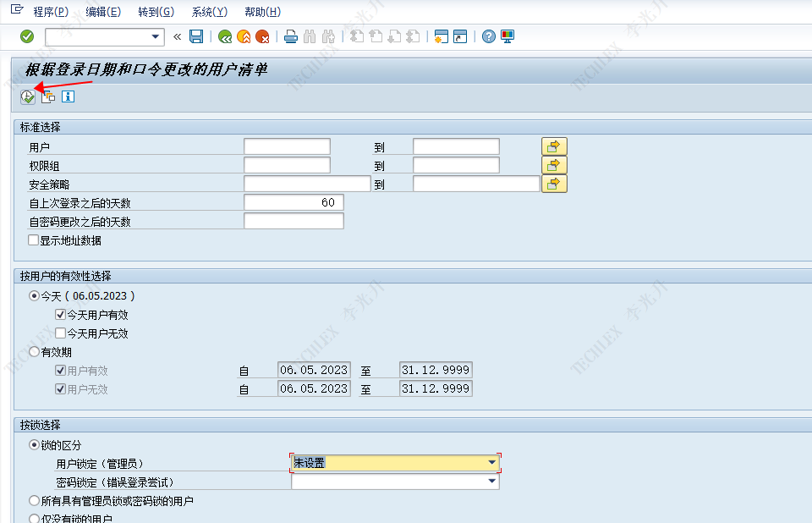Open the 转到(G) menu
812x523 pixels.
tap(156, 12)
